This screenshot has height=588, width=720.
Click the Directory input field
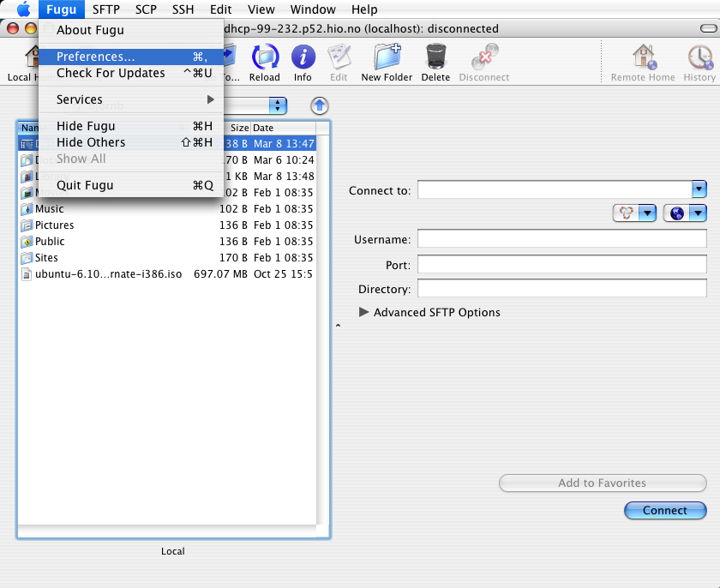(x=562, y=289)
